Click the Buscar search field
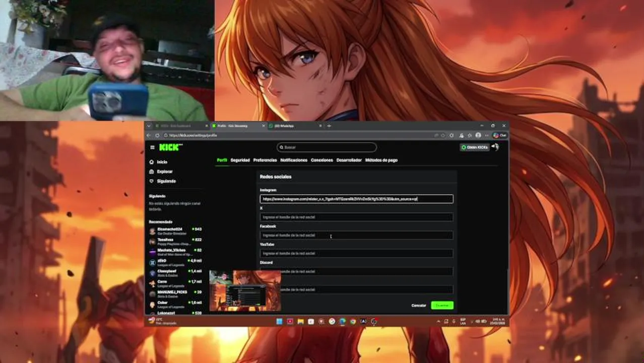The image size is (644, 363). (327, 147)
